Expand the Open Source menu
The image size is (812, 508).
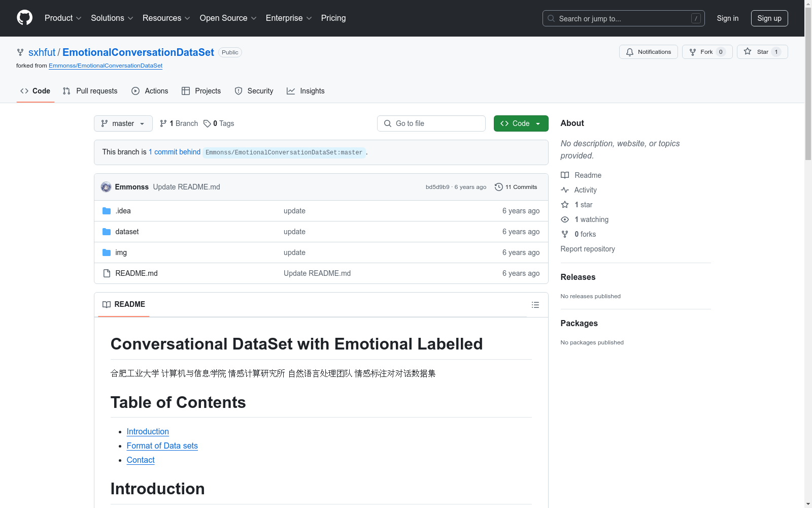coord(228,18)
